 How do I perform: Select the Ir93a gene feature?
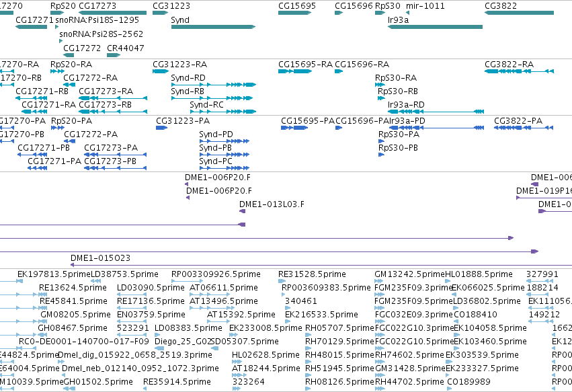pos(435,27)
